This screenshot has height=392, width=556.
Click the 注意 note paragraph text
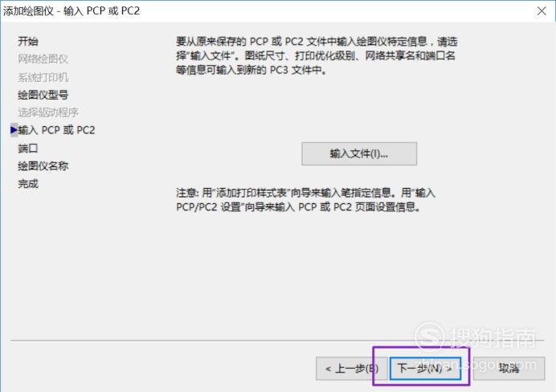(305, 200)
